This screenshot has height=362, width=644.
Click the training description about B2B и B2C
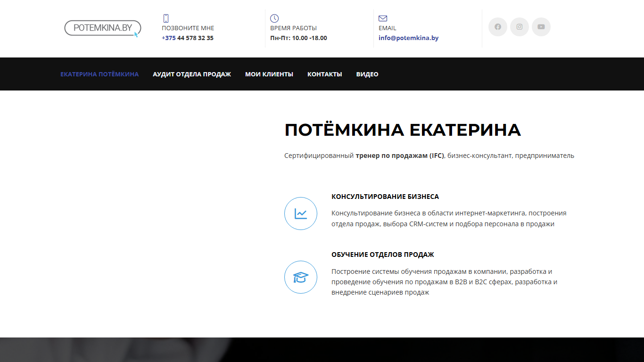[445, 282]
